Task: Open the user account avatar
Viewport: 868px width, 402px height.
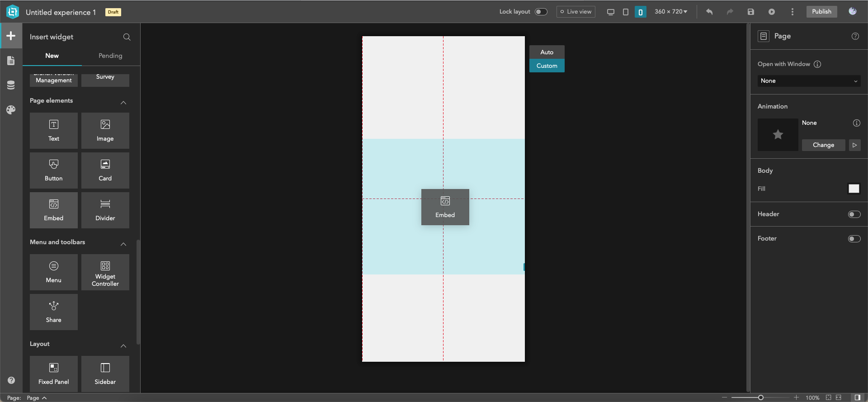Action: click(853, 11)
